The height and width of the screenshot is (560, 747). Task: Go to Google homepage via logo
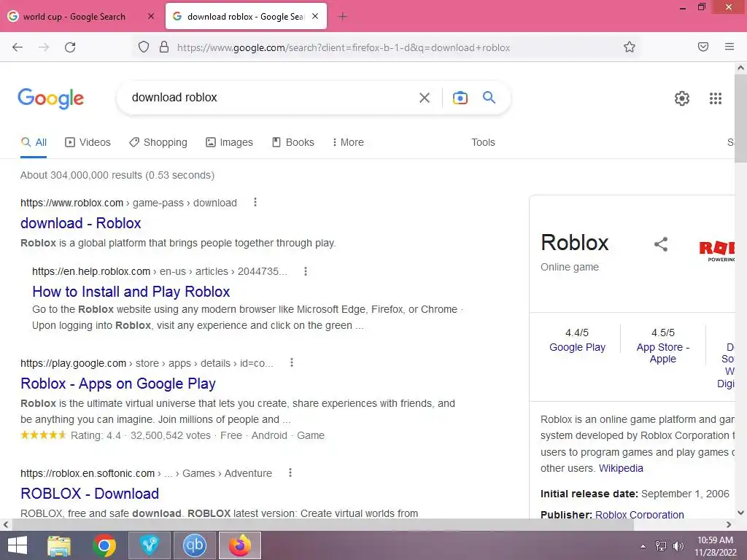pos(51,98)
